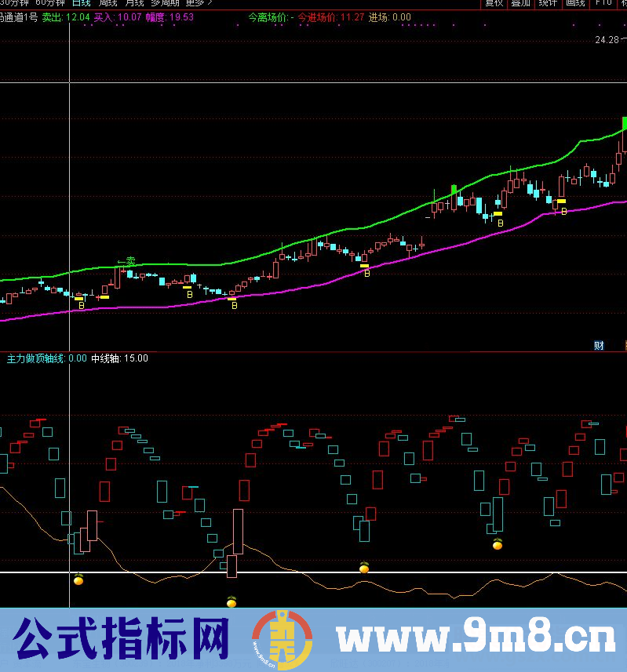Click the 复权 adjustment button
Viewport: 627px width, 672px height.
point(494,3)
